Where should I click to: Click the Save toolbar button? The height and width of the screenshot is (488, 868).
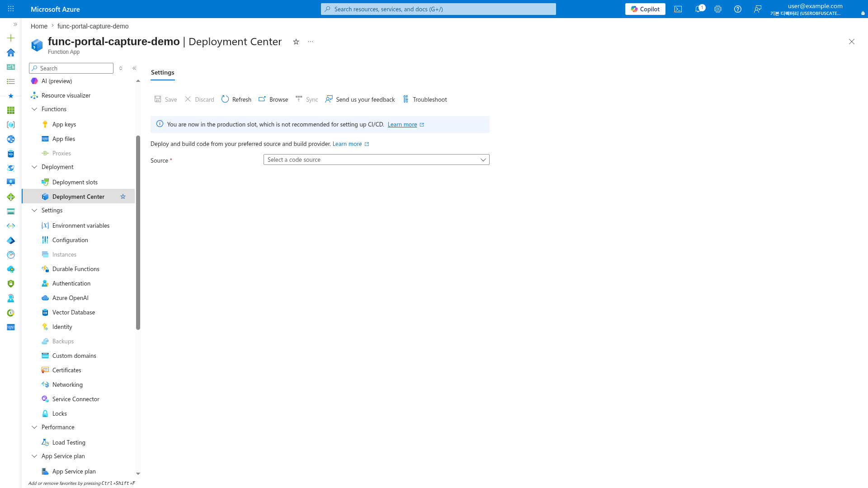pos(166,99)
